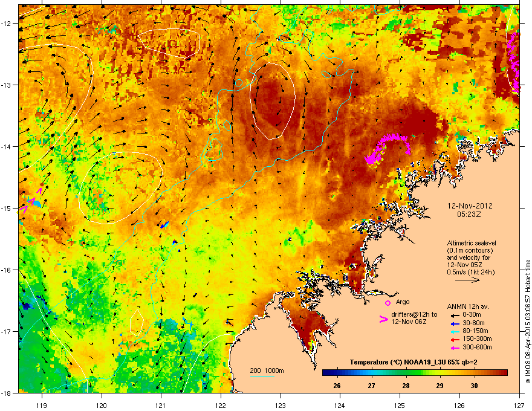
Task: Click latitude axis label -13
Action: point(7,85)
